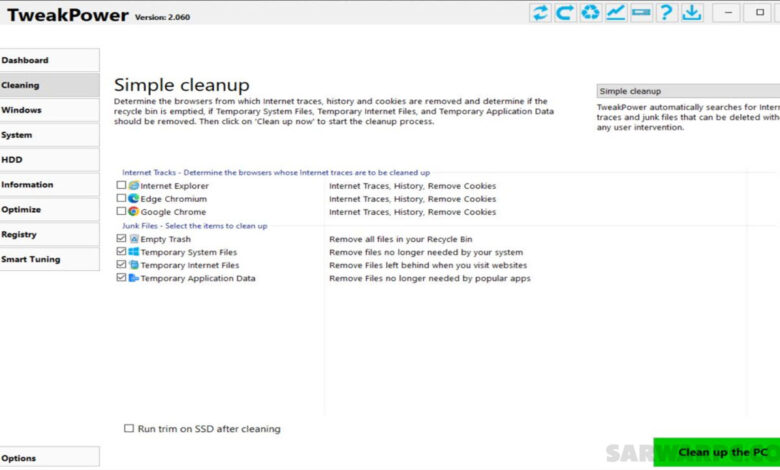
Task: Open the Dashboard section
Action: pos(49,60)
